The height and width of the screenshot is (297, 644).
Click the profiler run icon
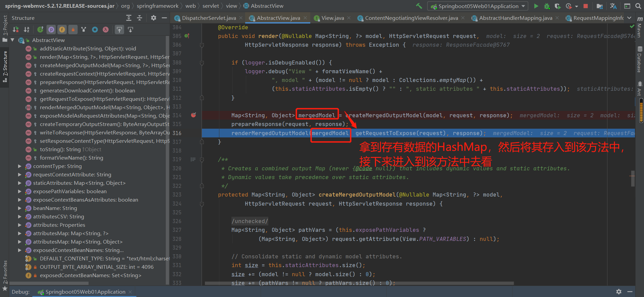pyautogui.click(x=569, y=6)
